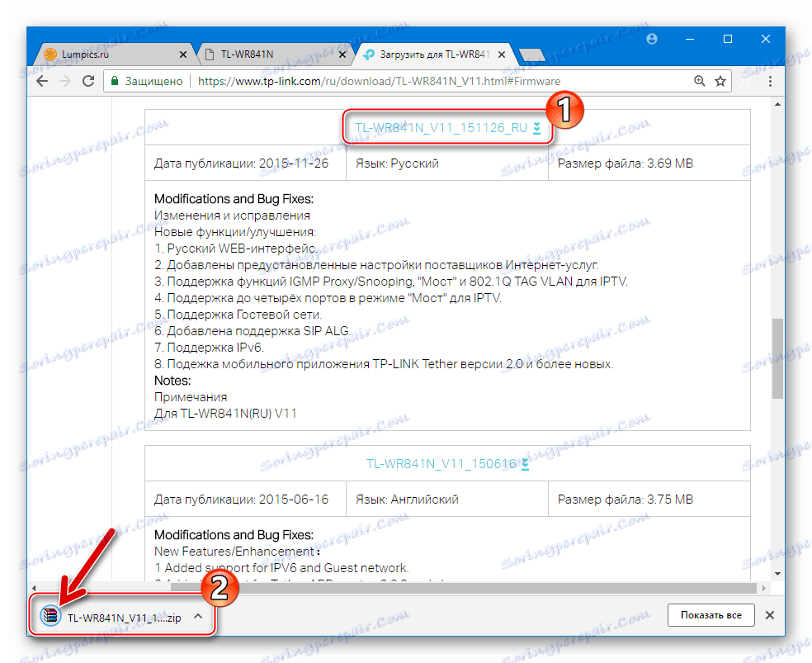Image resolution: width=812 pixels, height=663 pixels.
Task: Click the scroll down arrow of page
Action: (x=777, y=573)
